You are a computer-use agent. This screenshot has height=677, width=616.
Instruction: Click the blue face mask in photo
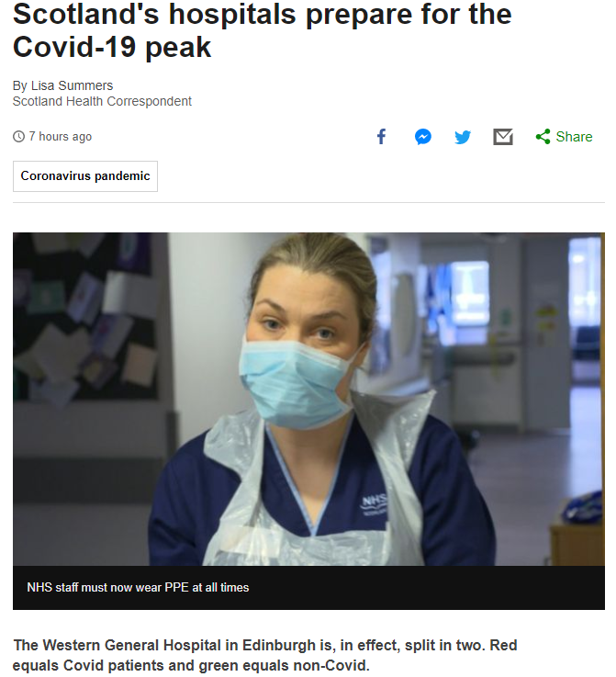[297, 382]
